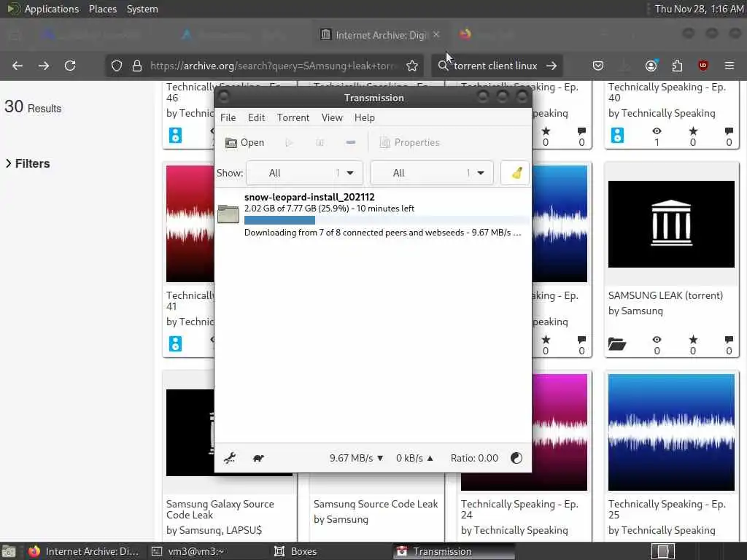This screenshot has width=747, height=560.
Task: Open the Firefox hamburger menu
Action: click(729, 66)
